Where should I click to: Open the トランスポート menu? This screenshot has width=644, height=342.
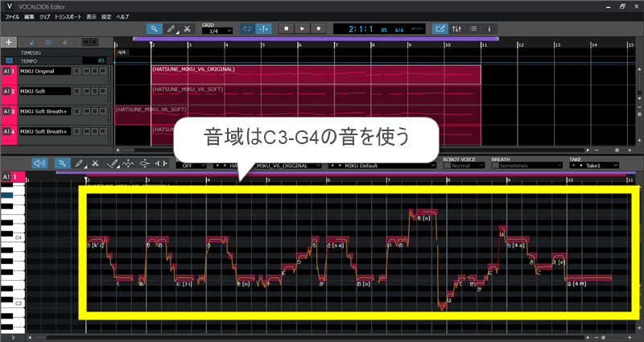68,17
